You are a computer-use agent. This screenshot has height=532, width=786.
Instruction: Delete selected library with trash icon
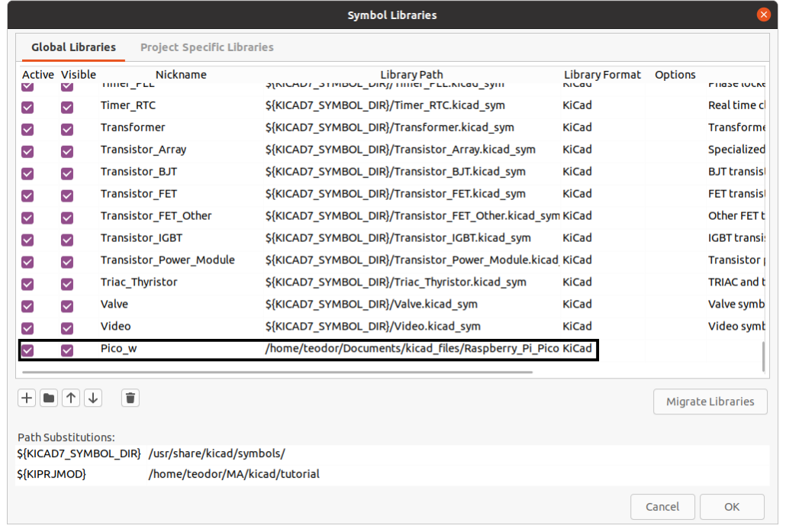(130, 398)
